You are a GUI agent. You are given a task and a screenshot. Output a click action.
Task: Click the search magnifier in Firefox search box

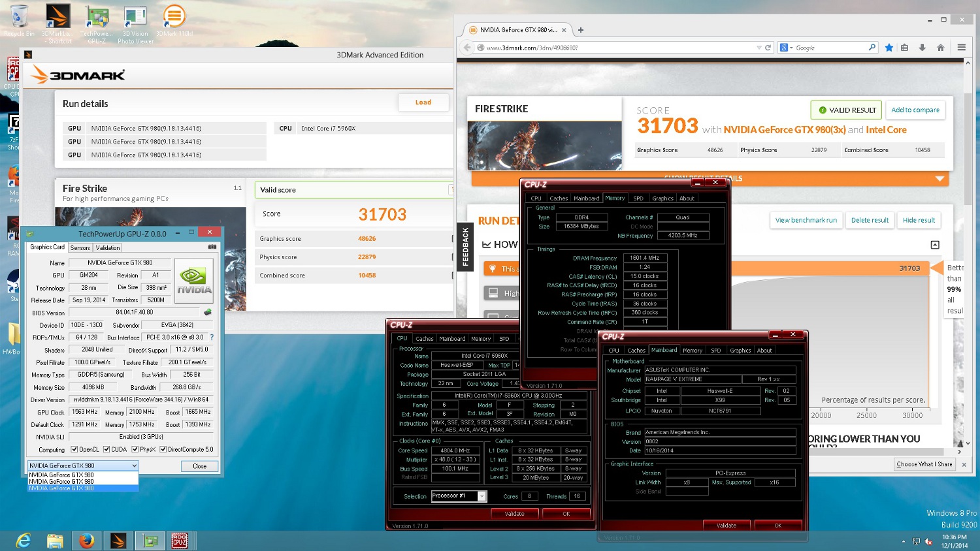click(872, 48)
